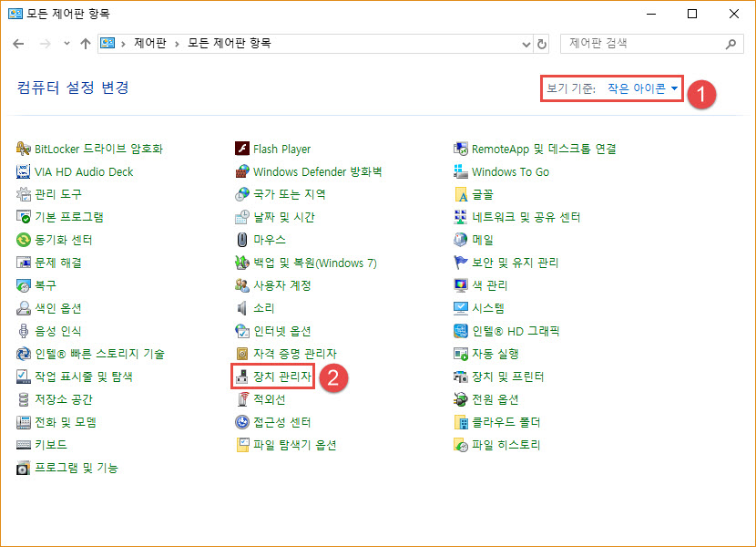Click the search magnifier icon
This screenshot has width=756, height=547.
click(x=730, y=44)
